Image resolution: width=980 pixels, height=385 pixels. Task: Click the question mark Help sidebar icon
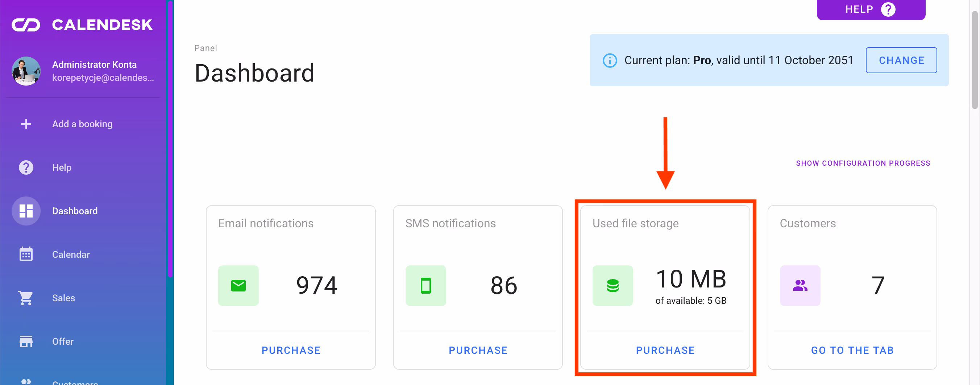click(x=26, y=167)
